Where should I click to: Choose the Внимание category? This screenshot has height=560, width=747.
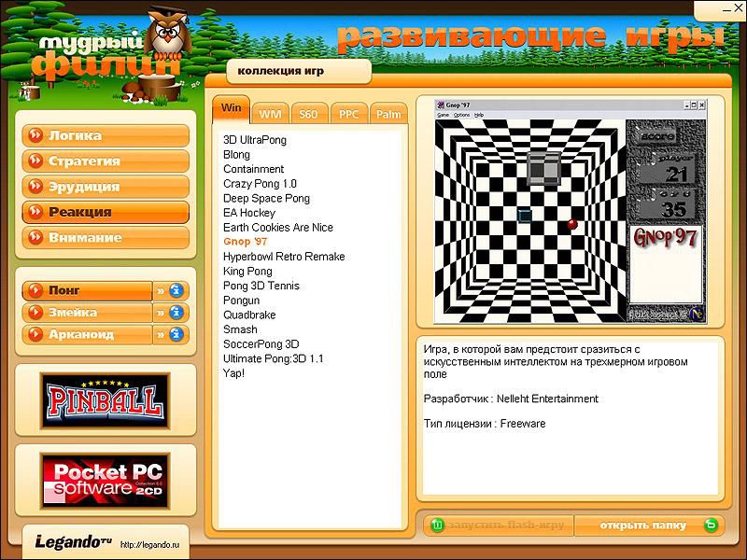pyautogui.click(x=105, y=238)
